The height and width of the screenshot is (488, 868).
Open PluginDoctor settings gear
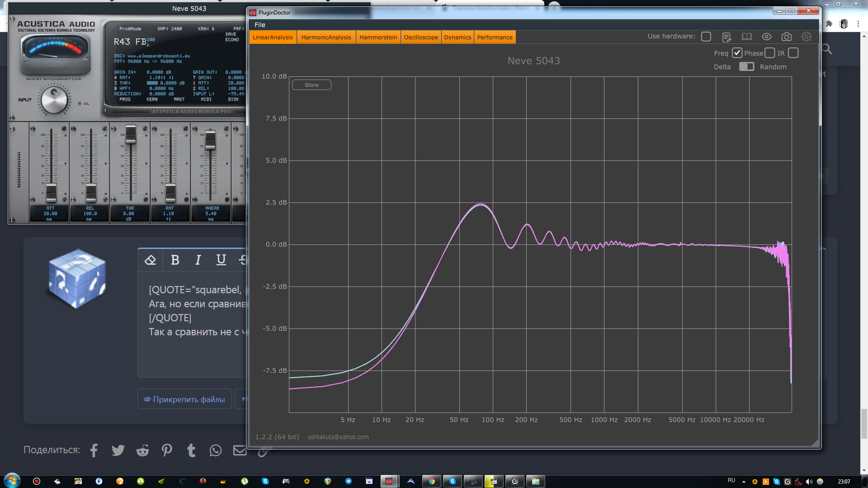806,37
